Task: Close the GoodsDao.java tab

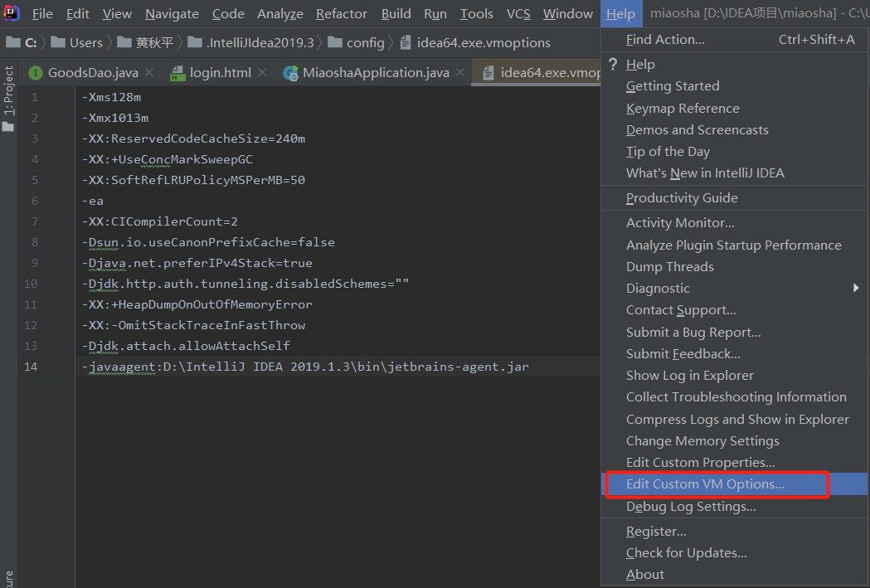Action: tap(149, 72)
